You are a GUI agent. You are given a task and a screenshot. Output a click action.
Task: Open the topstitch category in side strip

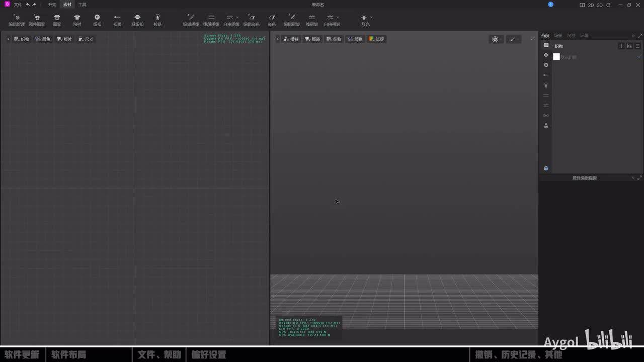click(546, 96)
